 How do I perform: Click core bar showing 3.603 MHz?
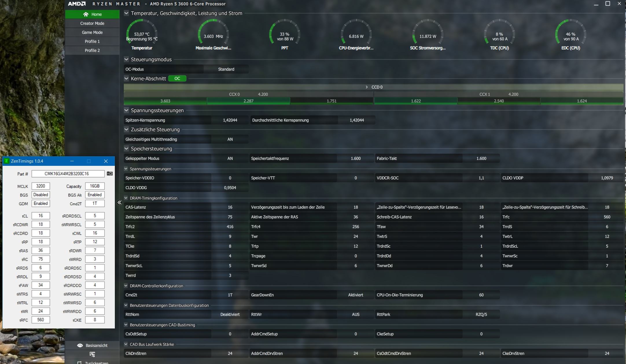tap(165, 101)
